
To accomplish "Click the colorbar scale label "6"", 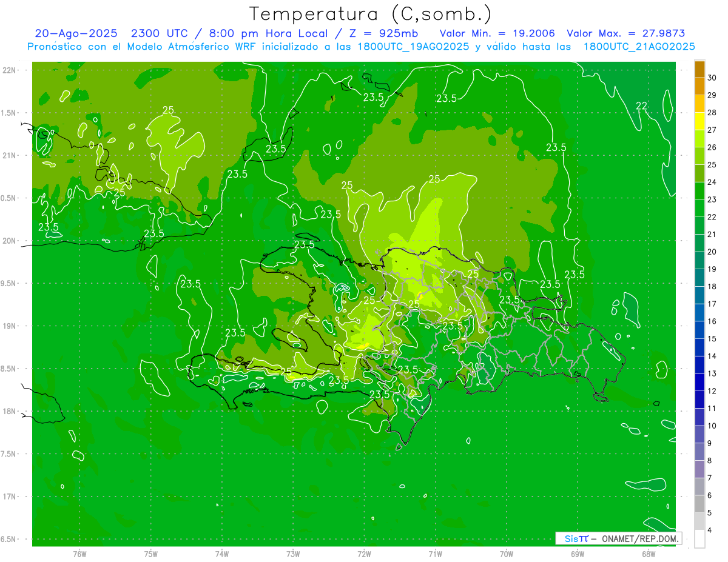I will (x=710, y=495).
